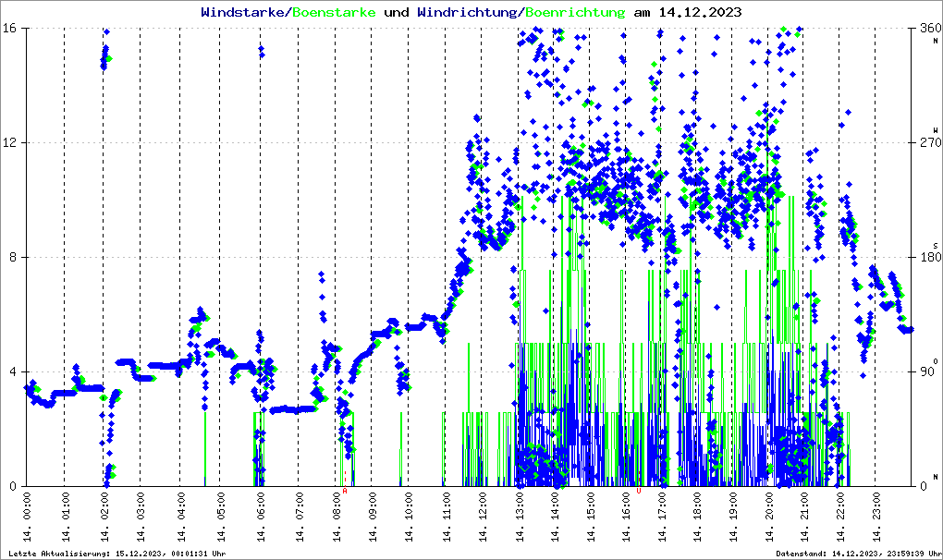This screenshot has width=943, height=560.
Task: Click the 16 label on the left axis
Action: (x=13, y=29)
